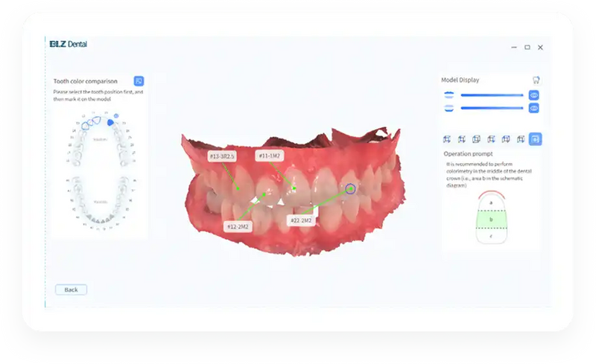Click the #22-2M2 shade label
596x364 pixels.
click(301, 220)
